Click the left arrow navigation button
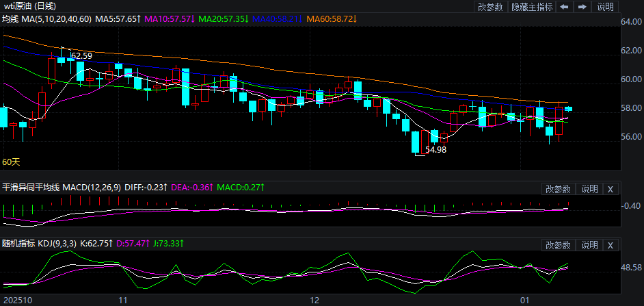 (x=564, y=7)
